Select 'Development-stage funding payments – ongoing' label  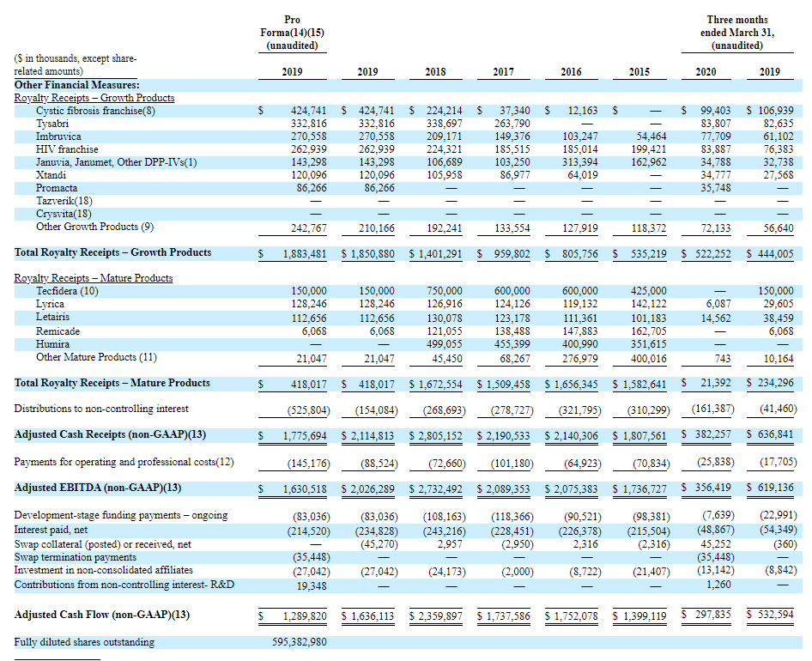pos(121,515)
